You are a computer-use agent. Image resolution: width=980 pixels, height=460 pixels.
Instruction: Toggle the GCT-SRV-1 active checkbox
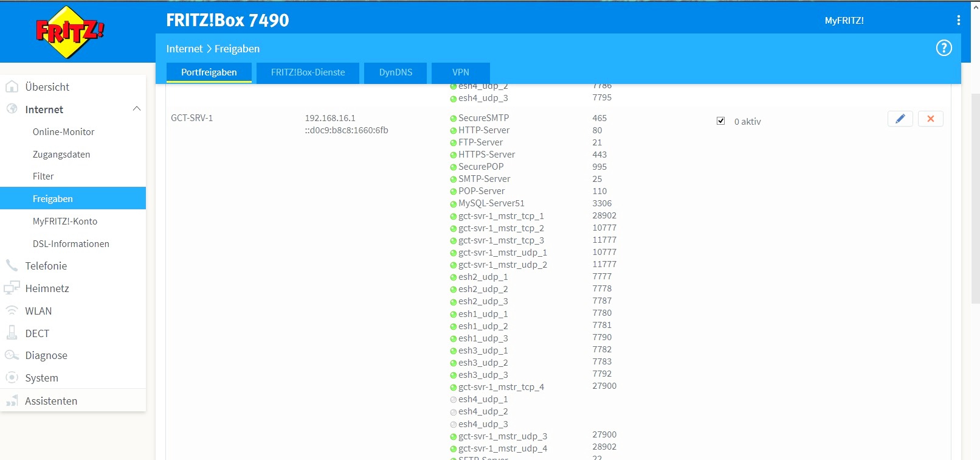720,120
